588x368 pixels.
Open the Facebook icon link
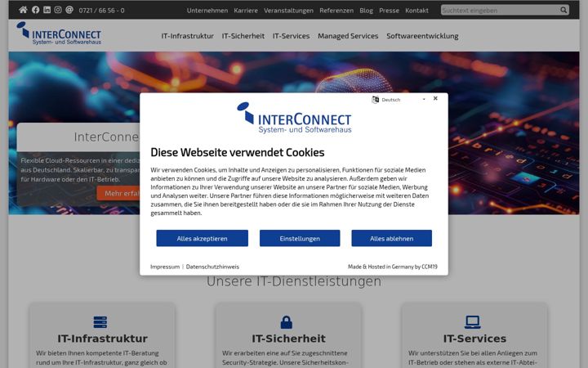[x=36, y=10]
